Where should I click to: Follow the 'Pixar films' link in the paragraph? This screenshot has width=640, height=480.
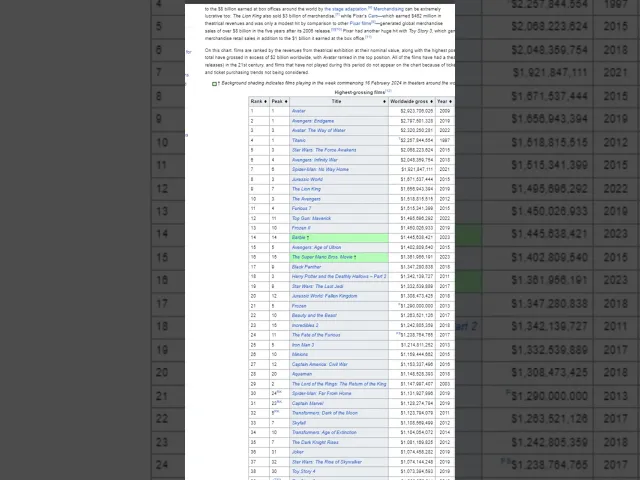[x=360, y=23]
